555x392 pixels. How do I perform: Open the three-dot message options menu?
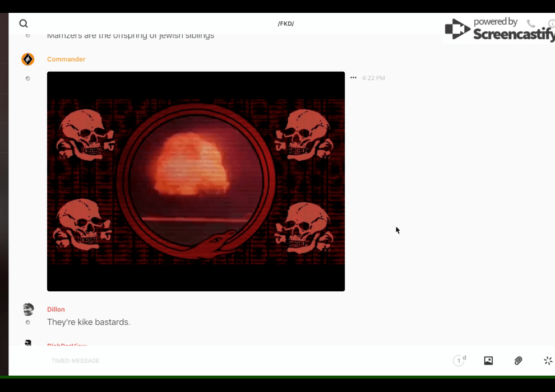coord(353,78)
